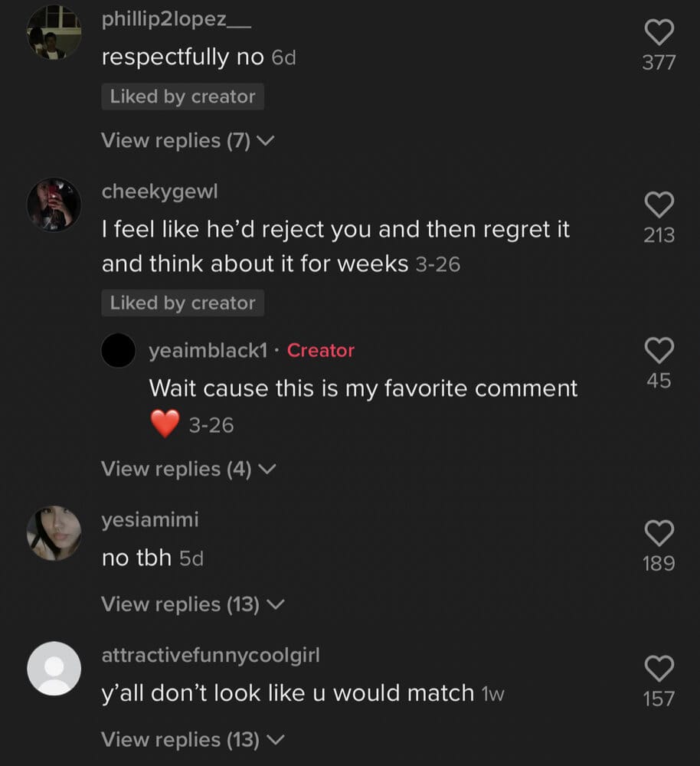Like the creator's reply from yeaimblack1
This screenshot has height=766, width=700.
point(659,351)
